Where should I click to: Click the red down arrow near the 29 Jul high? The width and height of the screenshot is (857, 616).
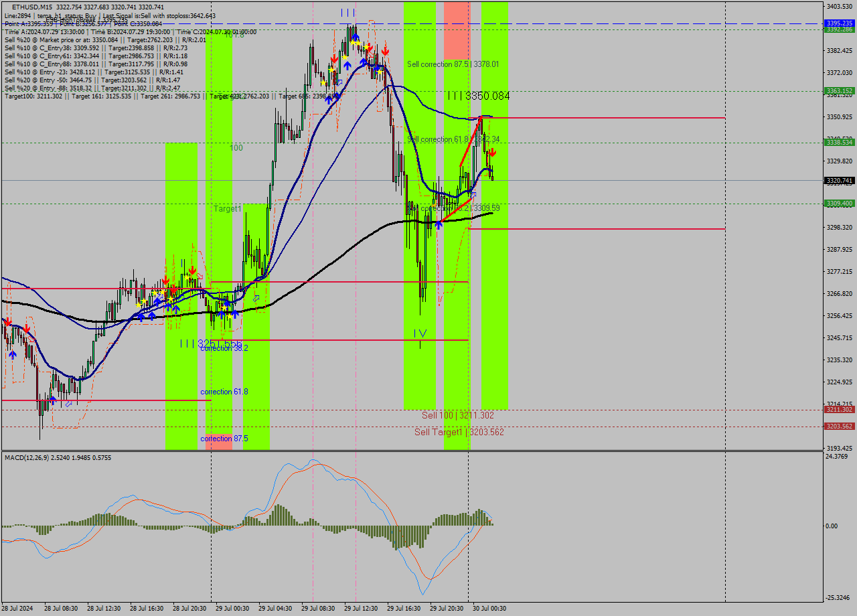pos(370,48)
